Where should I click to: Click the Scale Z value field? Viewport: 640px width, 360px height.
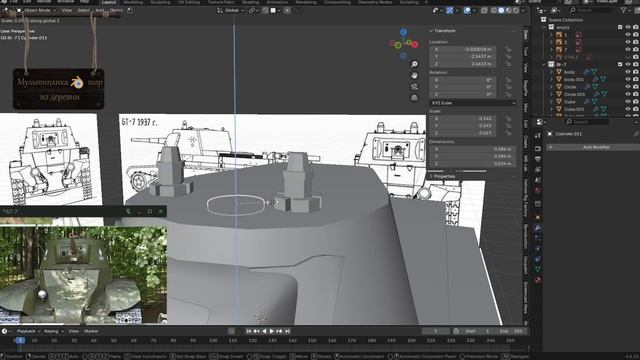[x=463, y=133]
